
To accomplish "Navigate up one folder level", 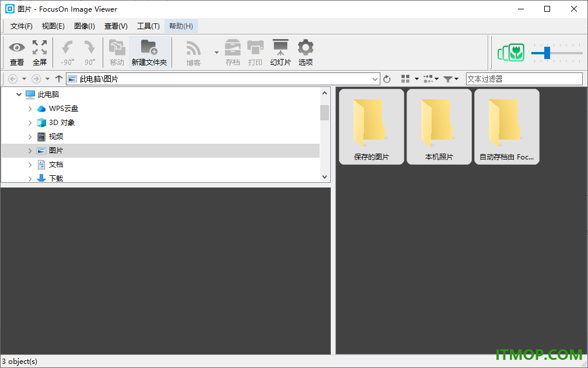I will [x=58, y=79].
